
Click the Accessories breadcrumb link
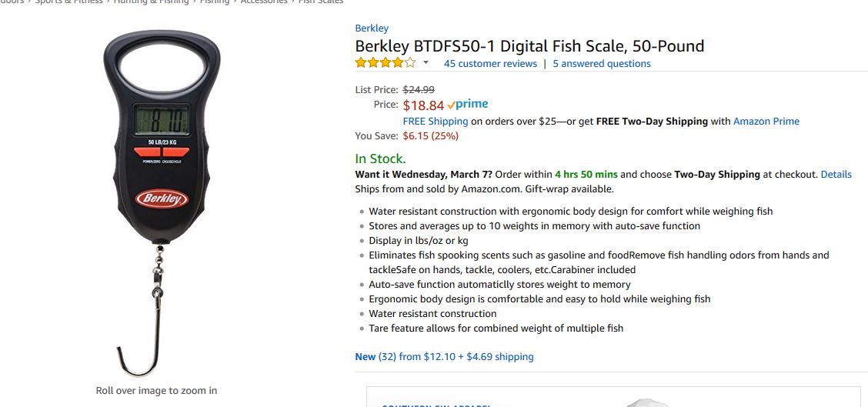[264, 2]
